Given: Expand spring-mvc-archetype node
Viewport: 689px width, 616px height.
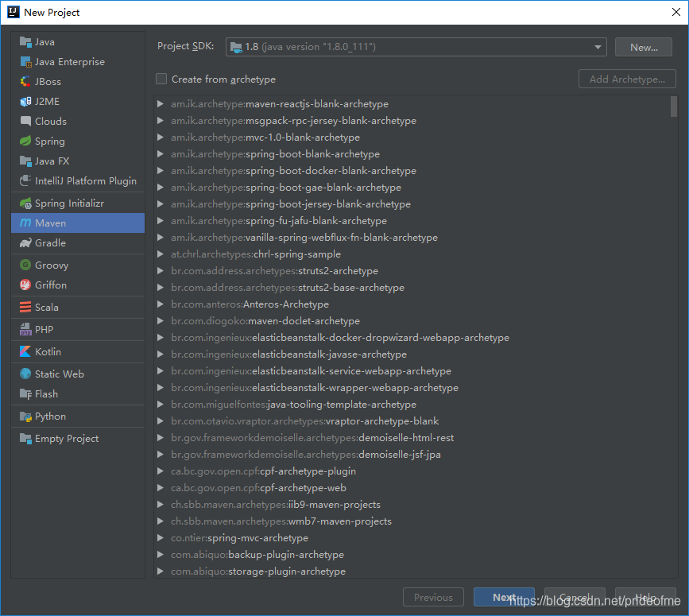Looking at the screenshot, I should [161, 538].
